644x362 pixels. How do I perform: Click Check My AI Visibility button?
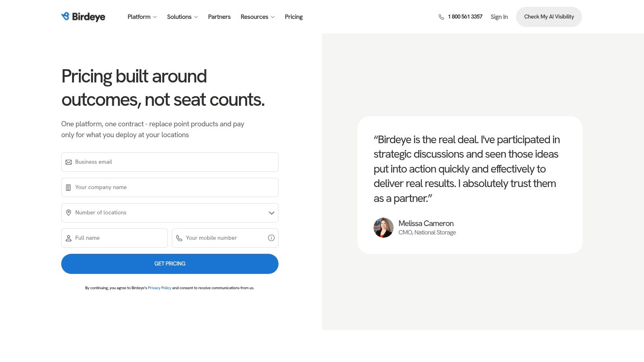pyautogui.click(x=549, y=17)
